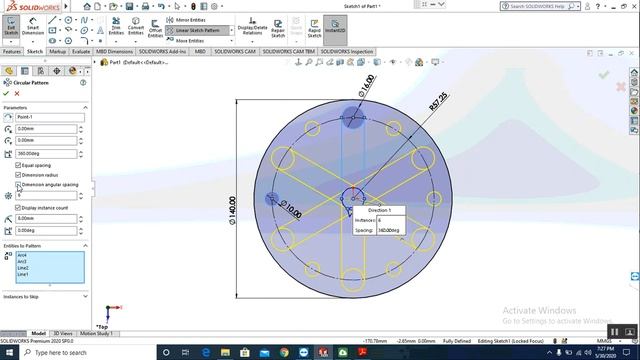The image size is (640, 360).
Task: Open Windows Start menu
Action: tap(9, 352)
